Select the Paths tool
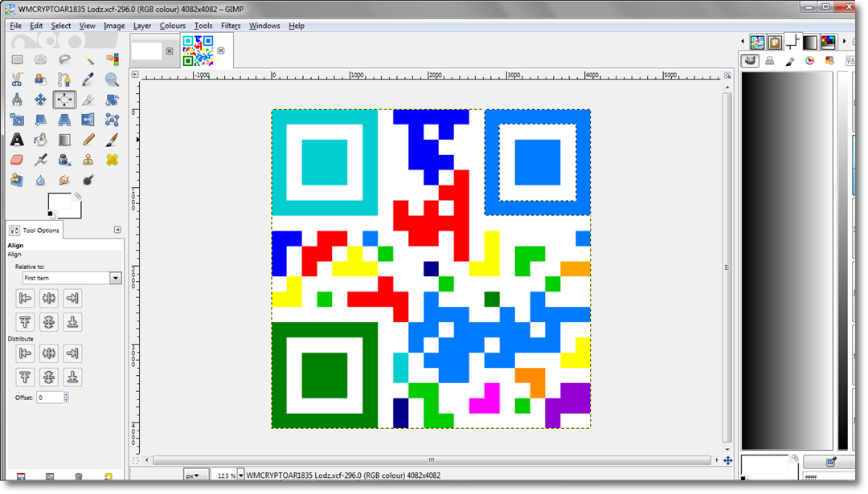868x494 pixels. (x=64, y=80)
